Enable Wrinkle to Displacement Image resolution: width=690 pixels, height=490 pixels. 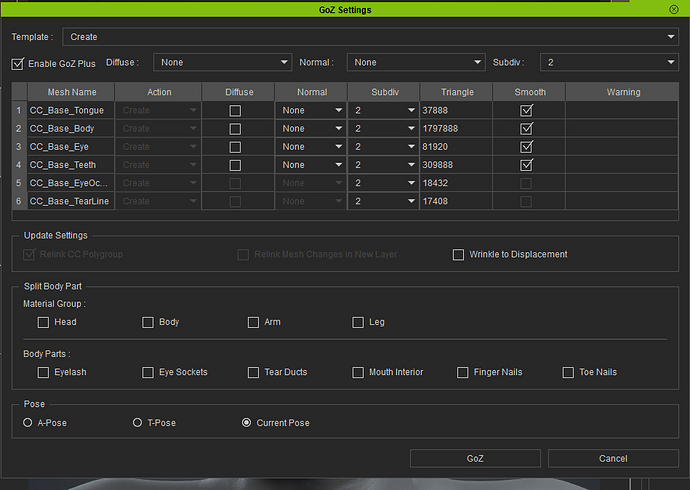[x=458, y=255]
